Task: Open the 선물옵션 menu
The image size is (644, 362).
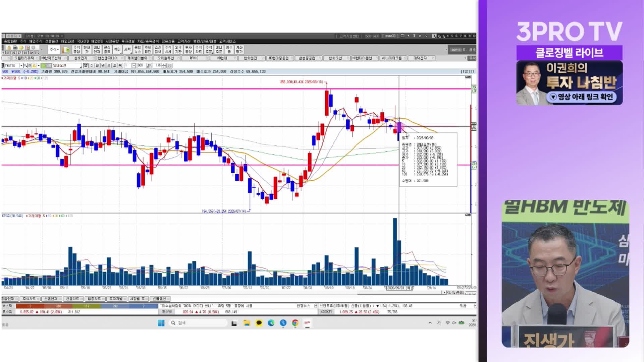Action: [52, 41]
